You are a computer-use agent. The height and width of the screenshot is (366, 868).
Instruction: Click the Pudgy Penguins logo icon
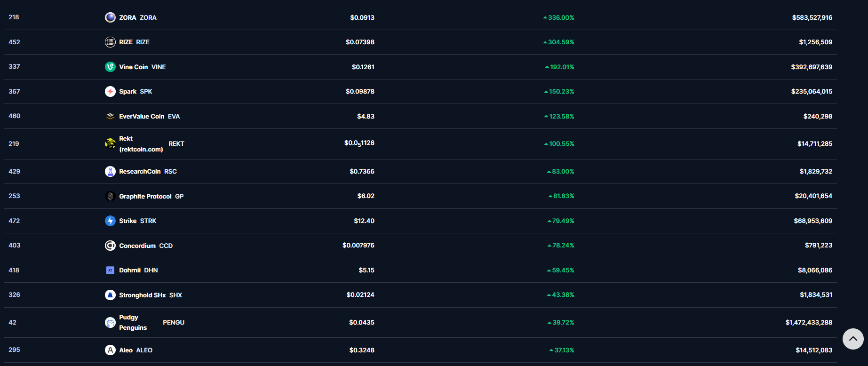coord(110,322)
